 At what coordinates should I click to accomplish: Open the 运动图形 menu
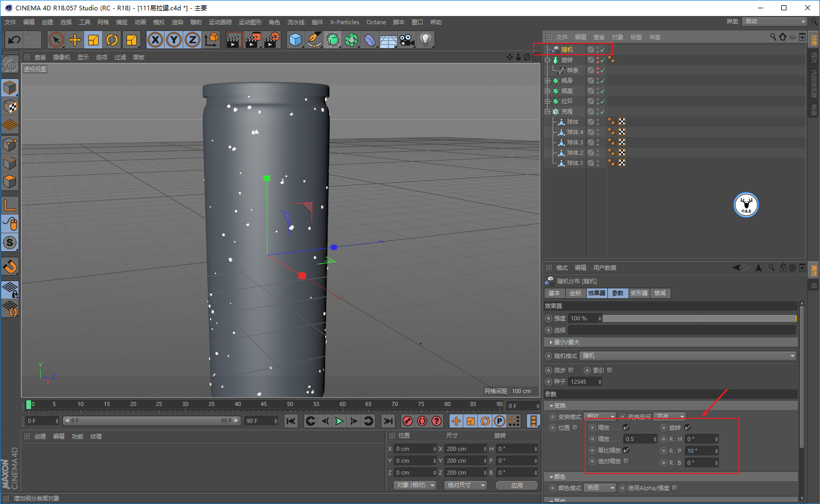250,22
